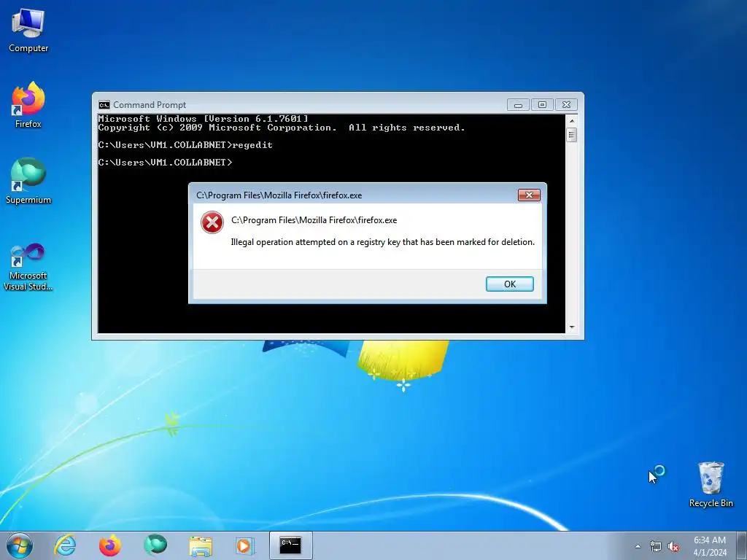
Task: Select the Recycle Bin icon
Action: [711, 484]
